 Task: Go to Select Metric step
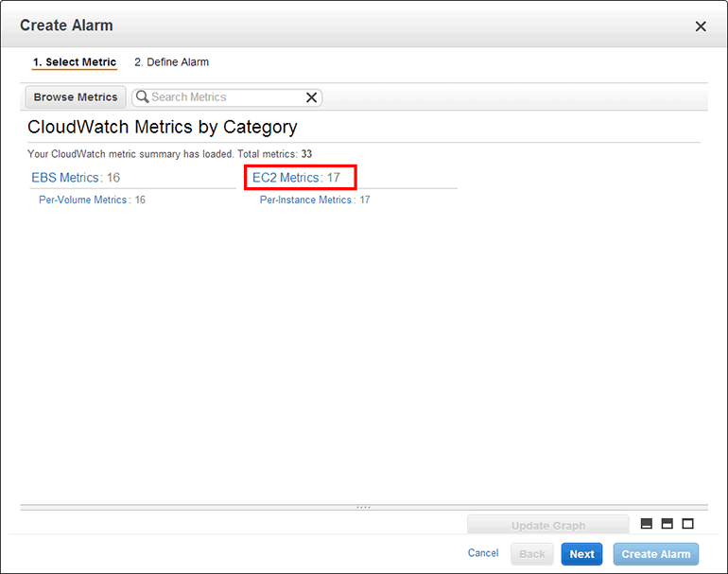(x=75, y=62)
